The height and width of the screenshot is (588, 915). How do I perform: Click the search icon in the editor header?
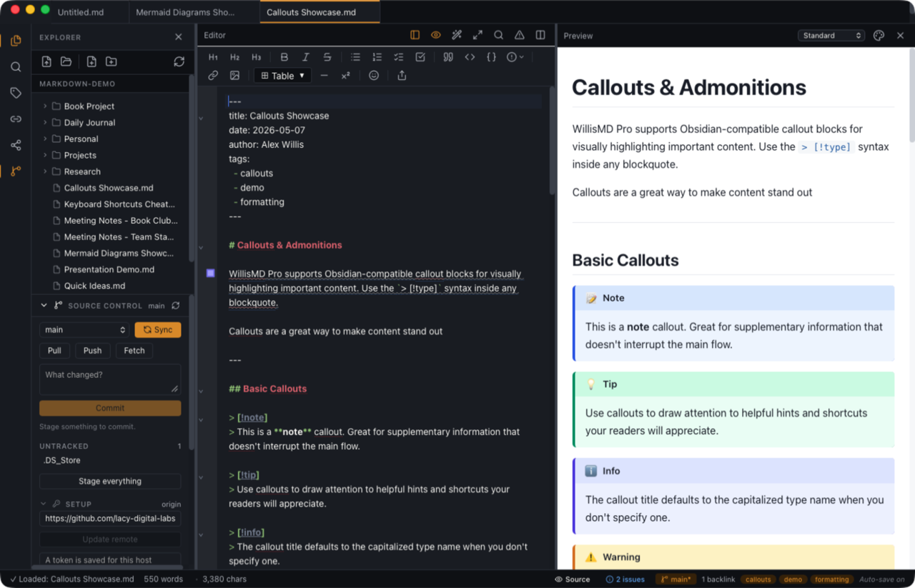click(499, 35)
